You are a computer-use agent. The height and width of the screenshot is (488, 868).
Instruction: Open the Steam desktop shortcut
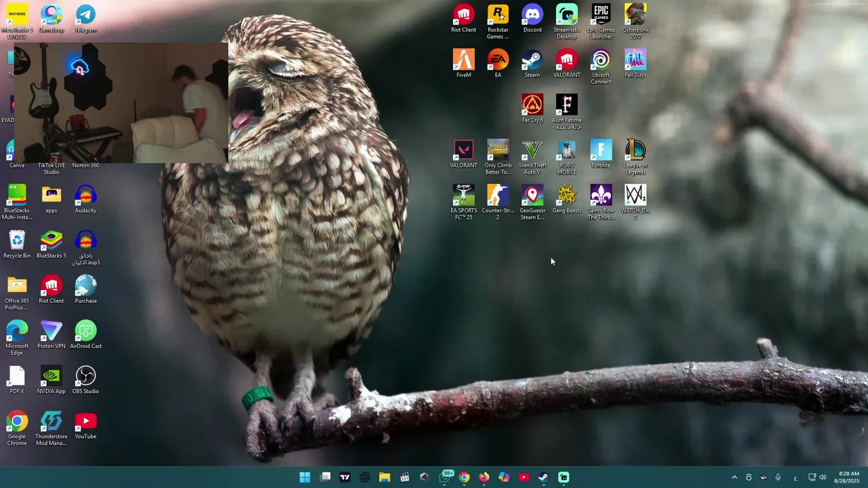tap(532, 64)
